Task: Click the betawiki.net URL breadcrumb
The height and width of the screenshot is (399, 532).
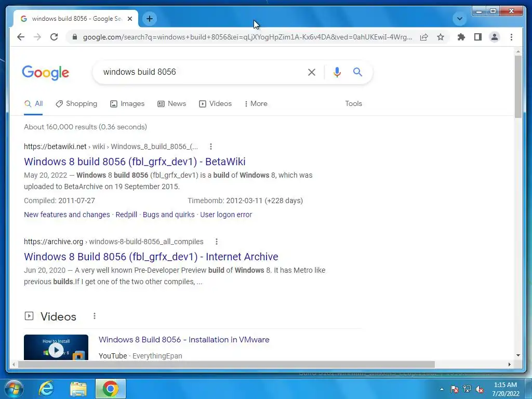Action: 111,147
